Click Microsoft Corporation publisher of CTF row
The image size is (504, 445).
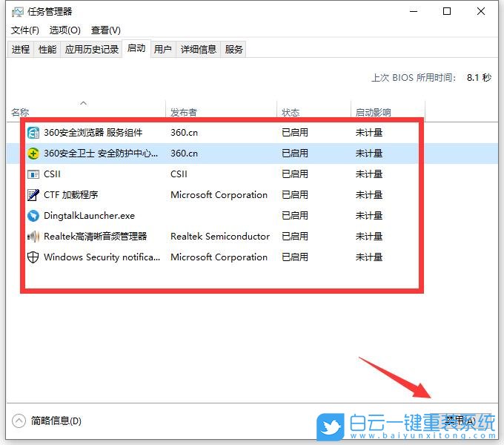click(x=219, y=195)
